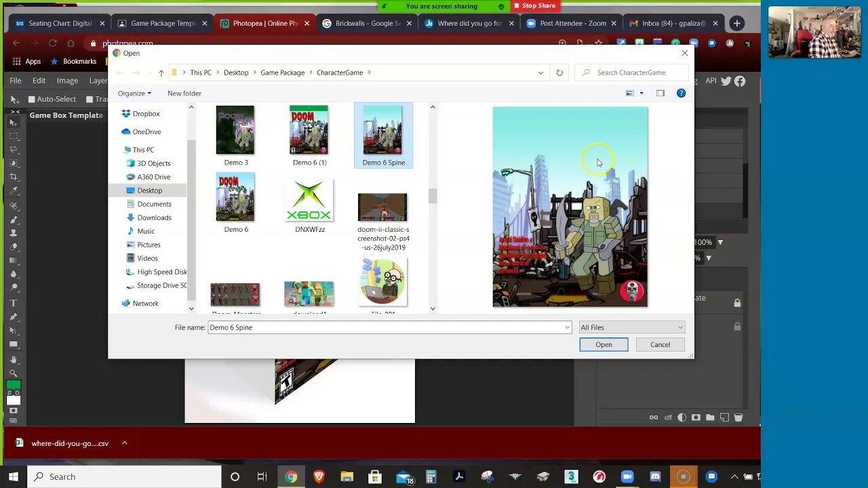
Task: Click New folder in the dialog toolbar
Action: click(x=184, y=94)
